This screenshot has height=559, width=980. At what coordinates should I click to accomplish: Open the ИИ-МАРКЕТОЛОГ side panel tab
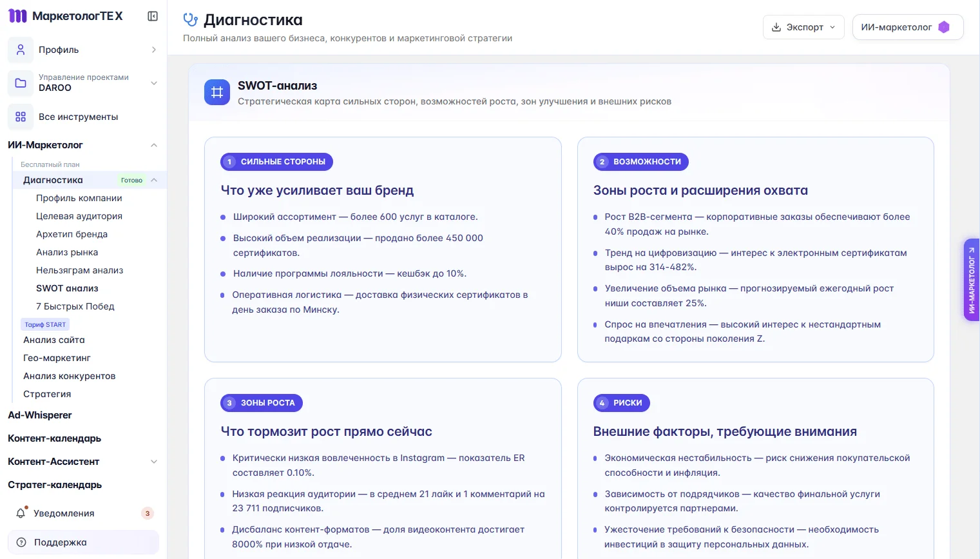[972, 280]
